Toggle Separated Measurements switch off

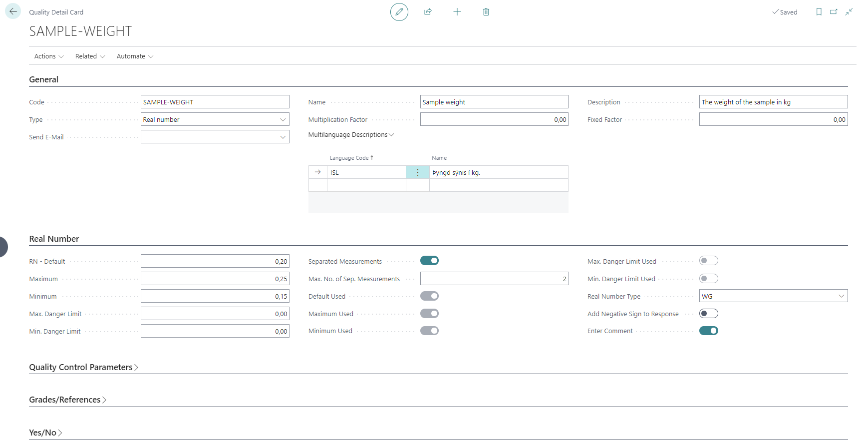(429, 261)
